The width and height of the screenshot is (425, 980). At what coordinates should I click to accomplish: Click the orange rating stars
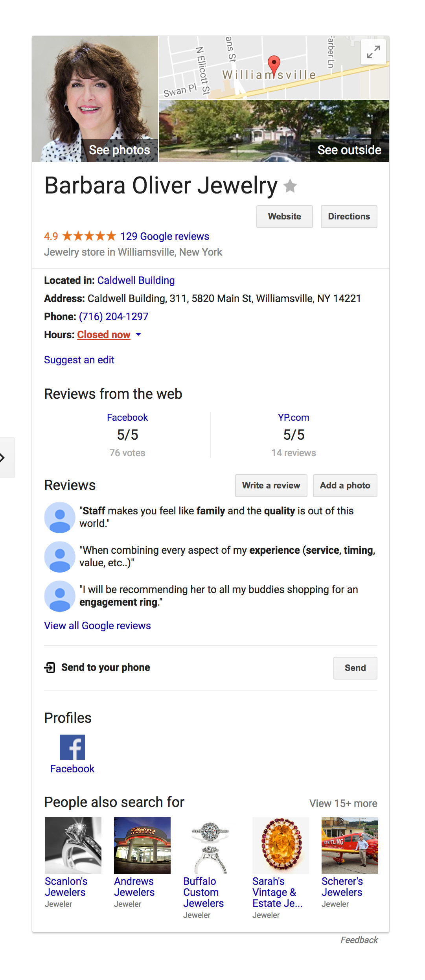[x=89, y=236]
